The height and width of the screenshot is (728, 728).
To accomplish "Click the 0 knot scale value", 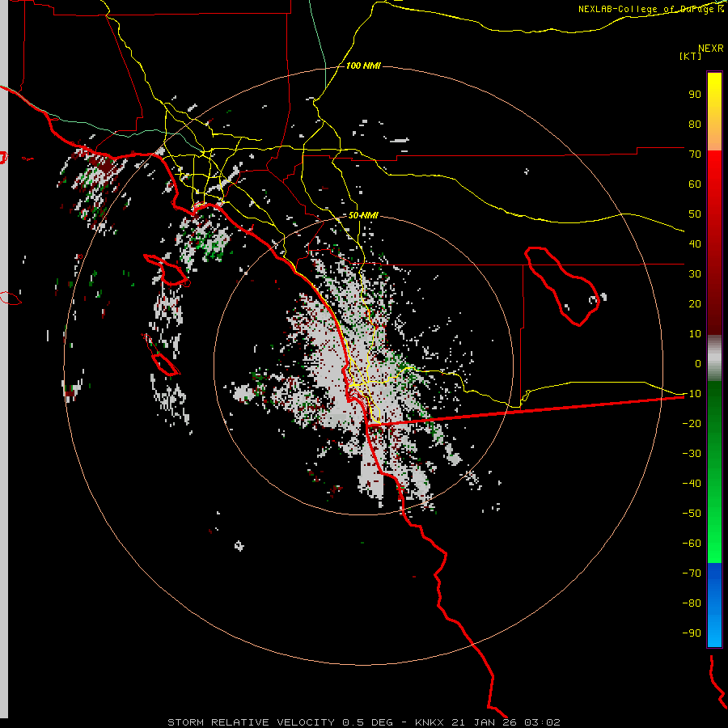I will (698, 364).
